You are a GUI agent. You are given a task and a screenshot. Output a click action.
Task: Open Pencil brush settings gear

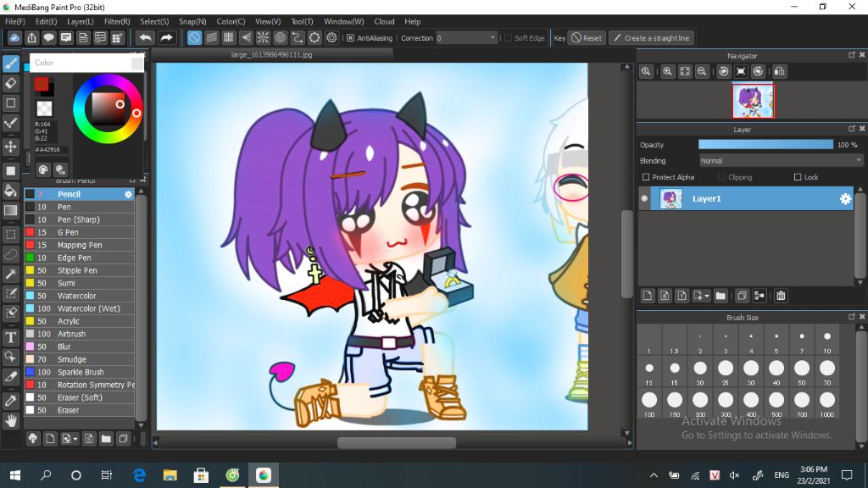tap(129, 194)
